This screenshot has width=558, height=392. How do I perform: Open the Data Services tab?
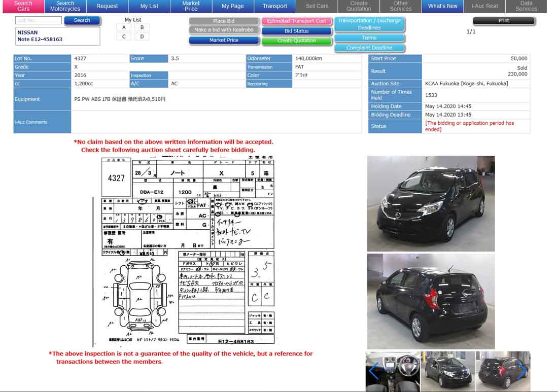(527, 6)
